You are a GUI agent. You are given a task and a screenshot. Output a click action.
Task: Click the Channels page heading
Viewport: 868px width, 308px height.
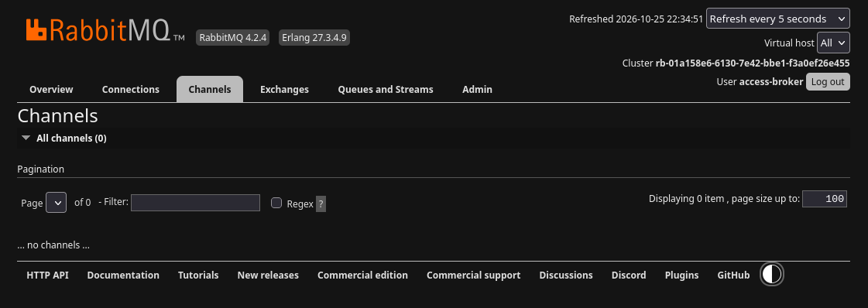click(x=57, y=115)
